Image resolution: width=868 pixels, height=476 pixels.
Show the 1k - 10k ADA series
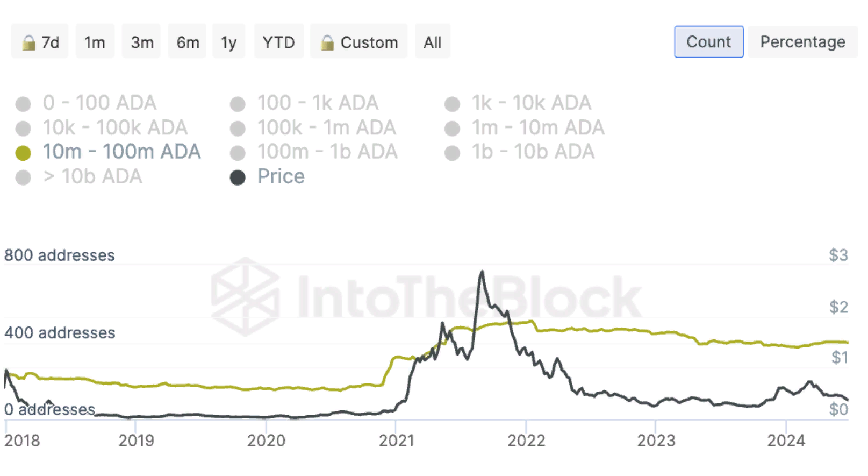(x=531, y=103)
